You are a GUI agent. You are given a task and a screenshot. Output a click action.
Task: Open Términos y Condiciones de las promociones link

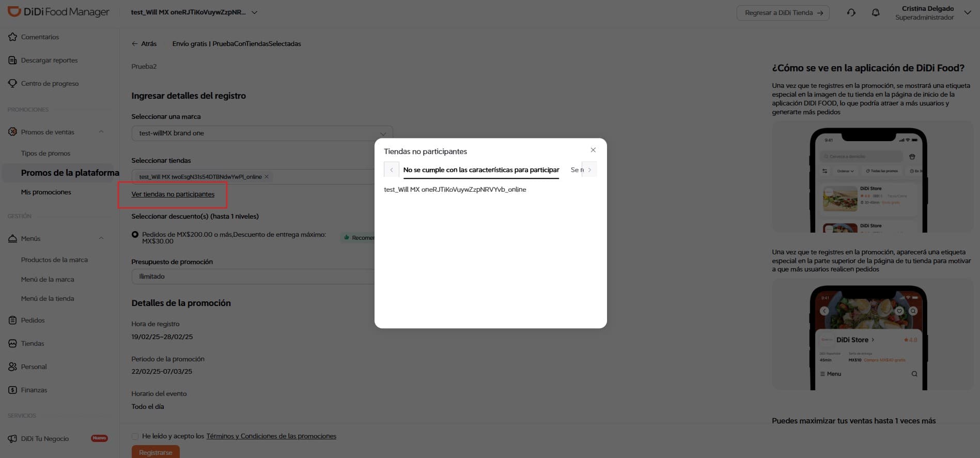coord(271,436)
